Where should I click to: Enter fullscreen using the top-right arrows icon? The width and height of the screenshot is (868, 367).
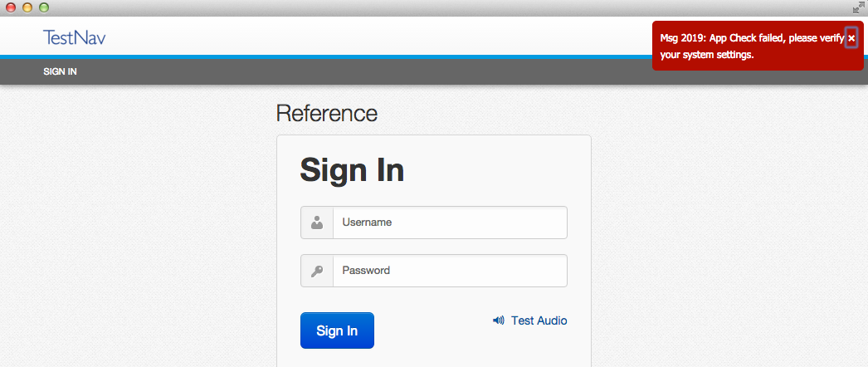click(858, 7)
